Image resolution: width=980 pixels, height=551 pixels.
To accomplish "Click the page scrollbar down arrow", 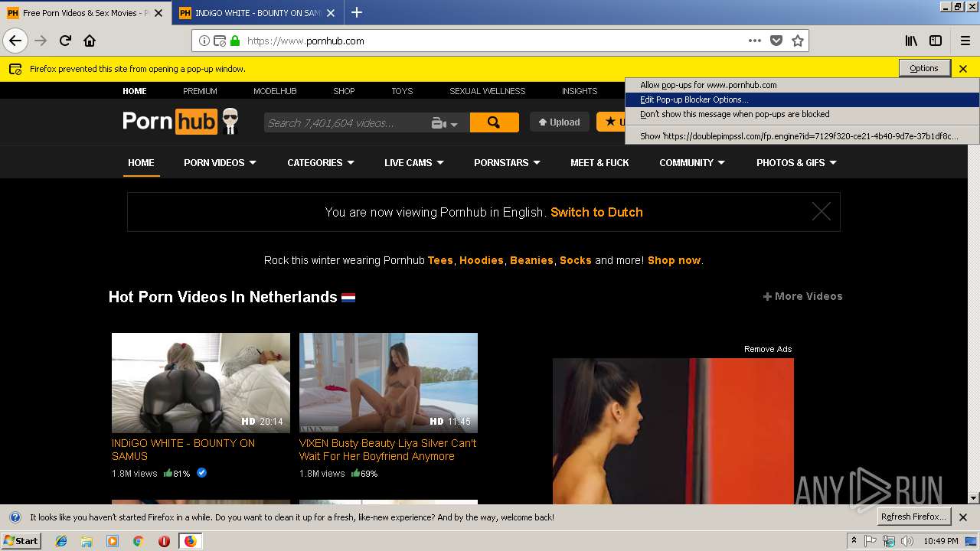I will (x=974, y=498).
